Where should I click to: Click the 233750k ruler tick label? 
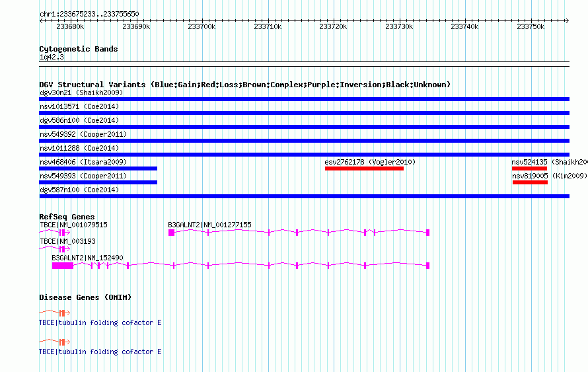[x=531, y=26]
